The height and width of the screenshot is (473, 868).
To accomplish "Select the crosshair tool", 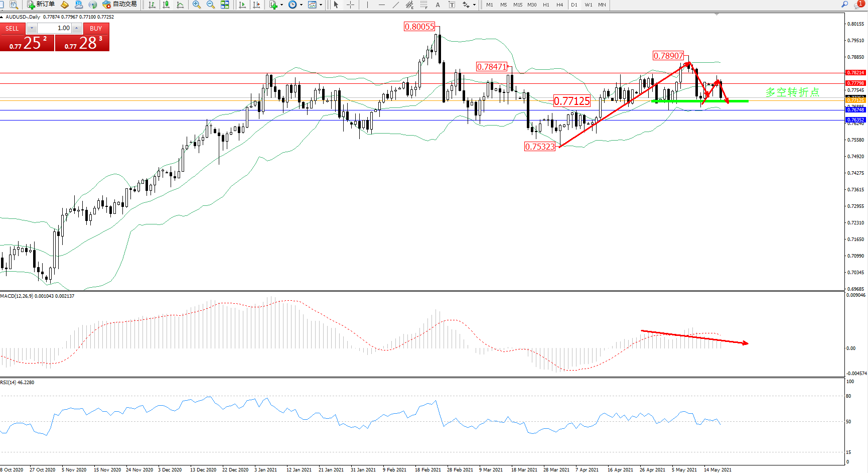I will coord(350,5).
